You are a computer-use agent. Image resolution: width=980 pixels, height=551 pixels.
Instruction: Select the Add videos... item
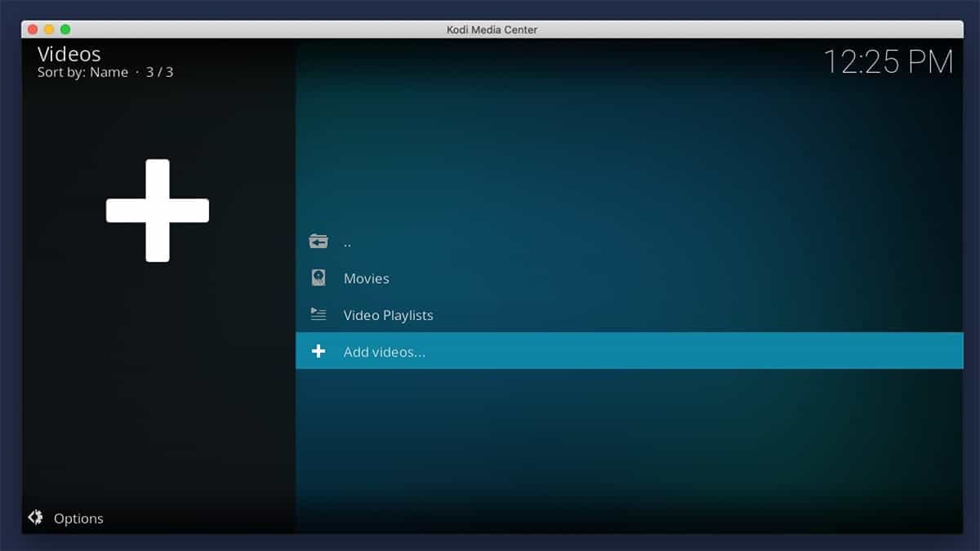(x=385, y=352)
